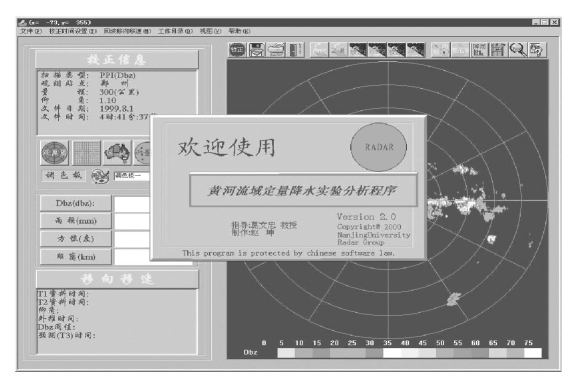Open the 文件(F) menu

pyautogui.click(x=31, y=31)
